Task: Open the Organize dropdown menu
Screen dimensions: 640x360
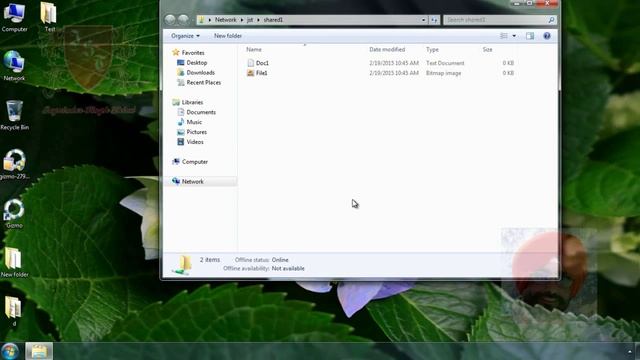Action: click(185, 36)
